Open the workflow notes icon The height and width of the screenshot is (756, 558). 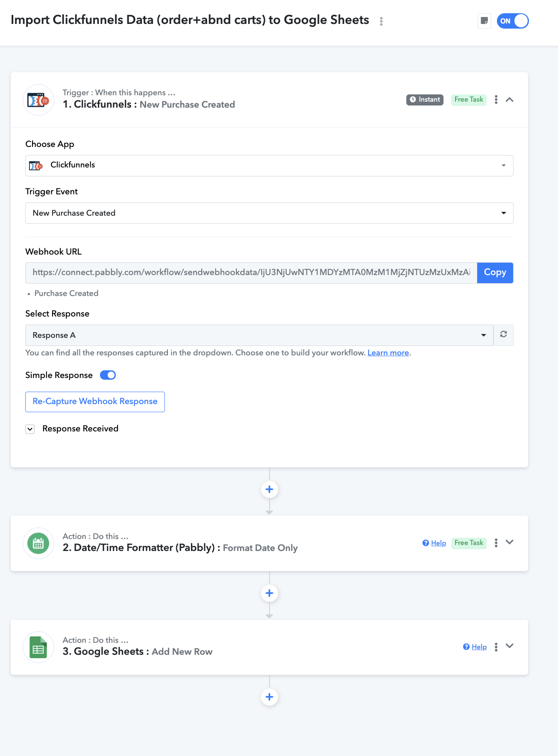(484, 21)
